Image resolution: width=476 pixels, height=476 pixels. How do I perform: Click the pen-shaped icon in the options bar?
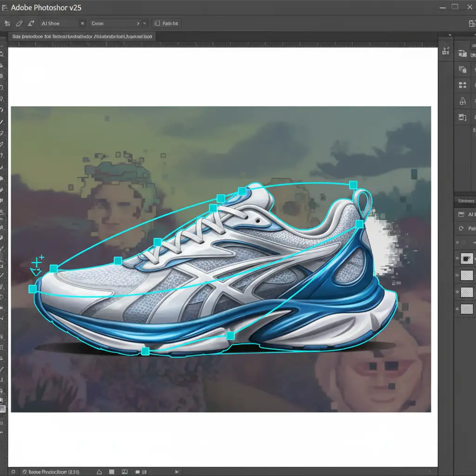(20, 23)
